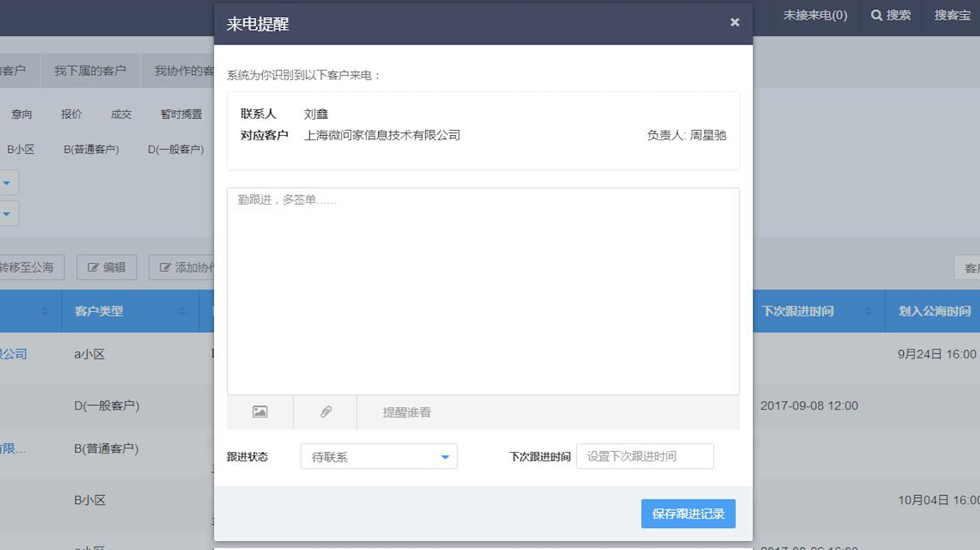Click the paperclip attachment icon
The image size is (980, 550).
[326, 412]
